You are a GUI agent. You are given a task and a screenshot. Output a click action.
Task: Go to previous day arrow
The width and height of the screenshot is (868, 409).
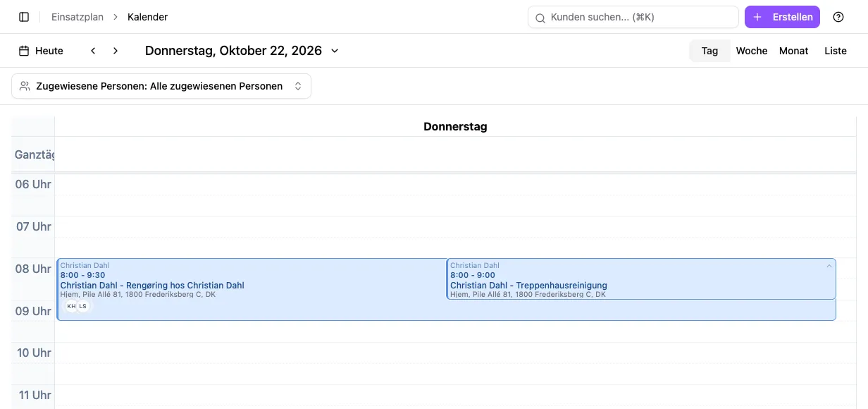[93, 51]
